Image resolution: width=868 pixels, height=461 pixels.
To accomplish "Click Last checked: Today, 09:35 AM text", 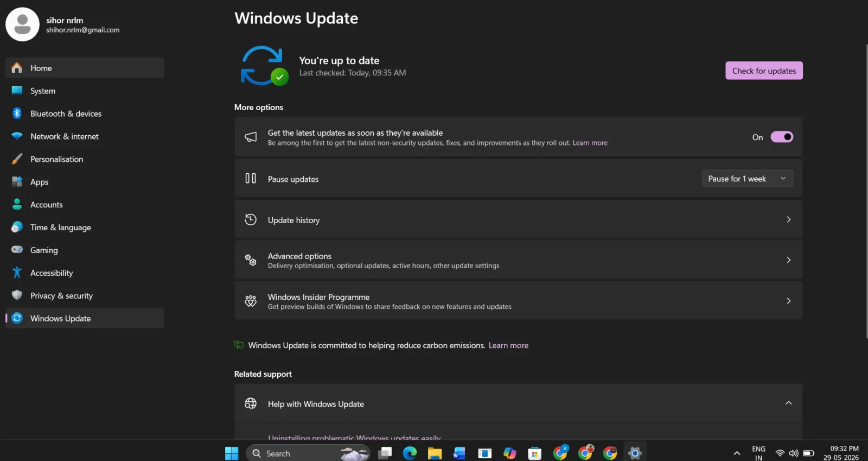I will tap(353, 73).
